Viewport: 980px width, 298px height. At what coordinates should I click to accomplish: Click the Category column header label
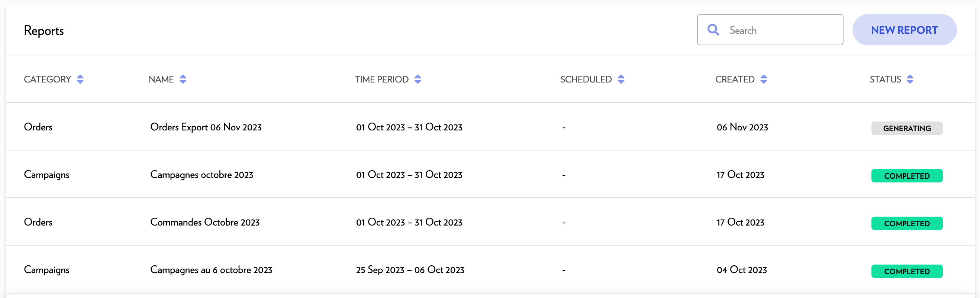point(48,80)
